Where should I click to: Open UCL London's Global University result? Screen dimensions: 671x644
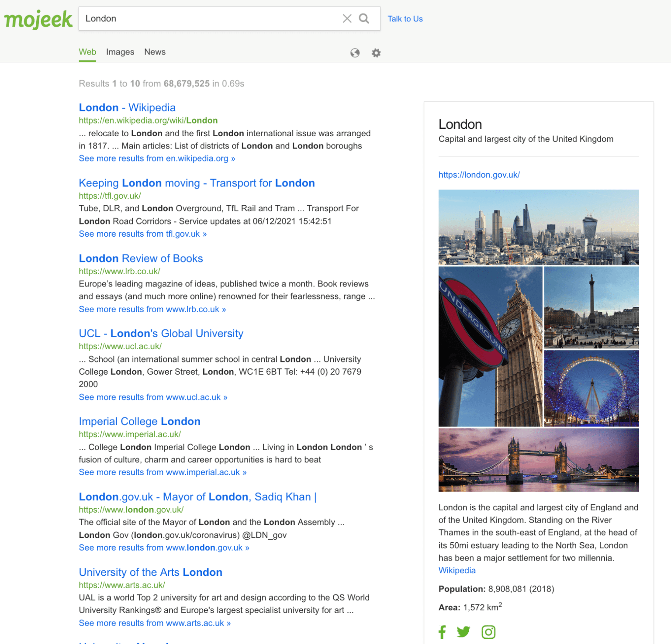(x=161, y=333)
